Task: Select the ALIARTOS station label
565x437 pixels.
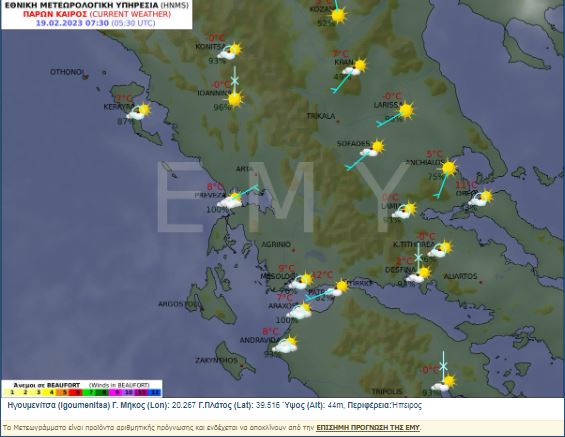Action: pos(460,276)
